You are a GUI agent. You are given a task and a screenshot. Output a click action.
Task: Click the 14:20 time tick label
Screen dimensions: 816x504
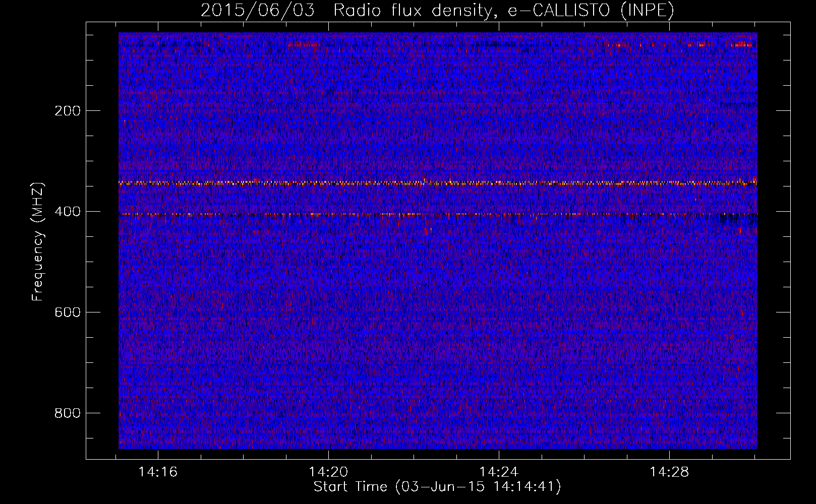[x=329, y=472]
